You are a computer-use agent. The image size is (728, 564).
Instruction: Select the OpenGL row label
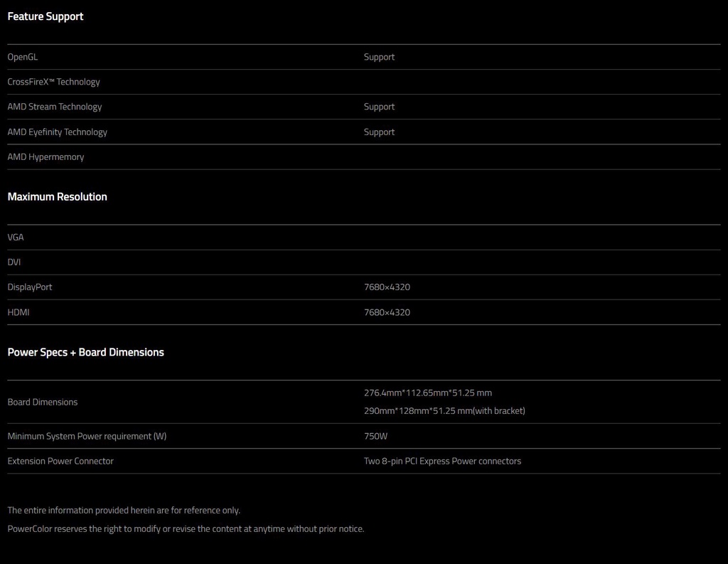(x=22, y=57)
